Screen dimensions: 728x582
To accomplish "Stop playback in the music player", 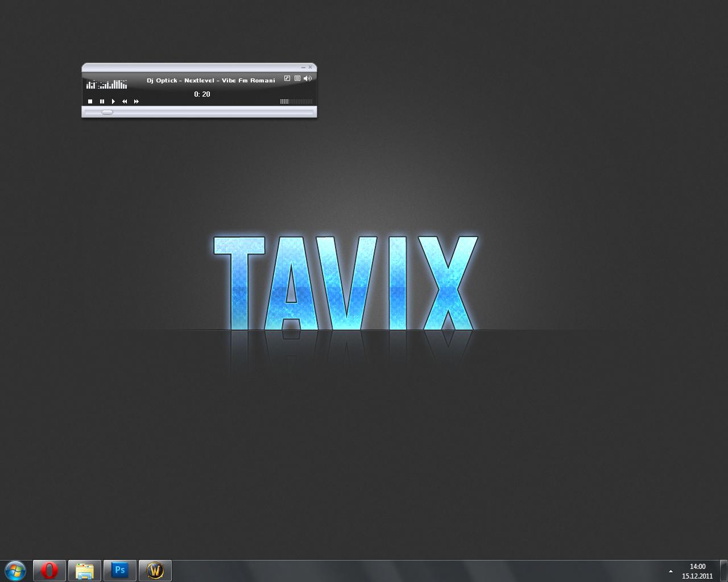I will click(x=90, y=101).
